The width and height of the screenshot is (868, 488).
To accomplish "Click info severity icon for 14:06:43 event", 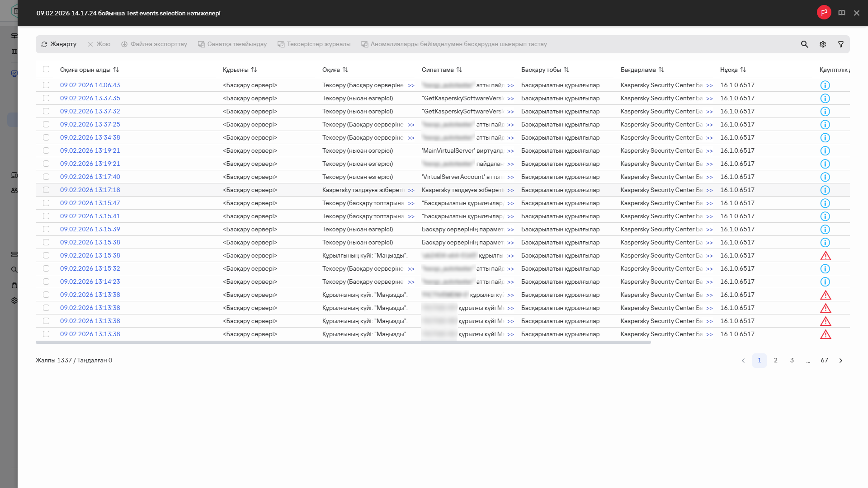I will tap(825, 85).
